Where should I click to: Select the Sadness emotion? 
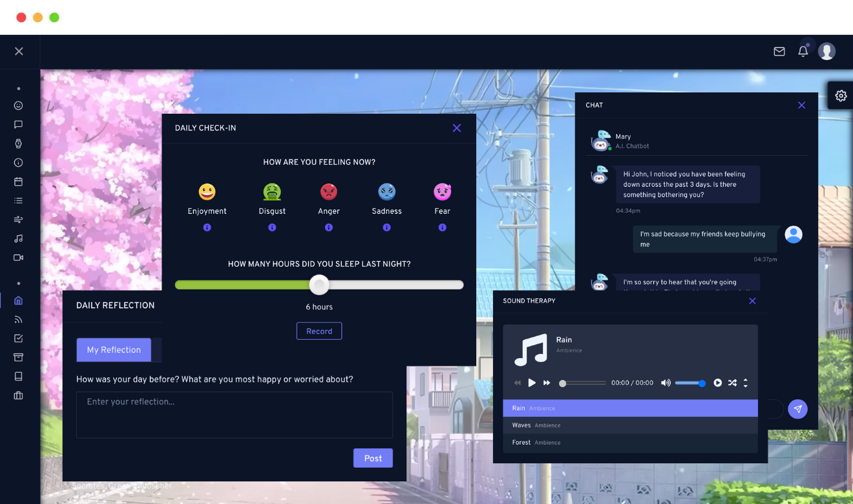[x=386, y=192]
